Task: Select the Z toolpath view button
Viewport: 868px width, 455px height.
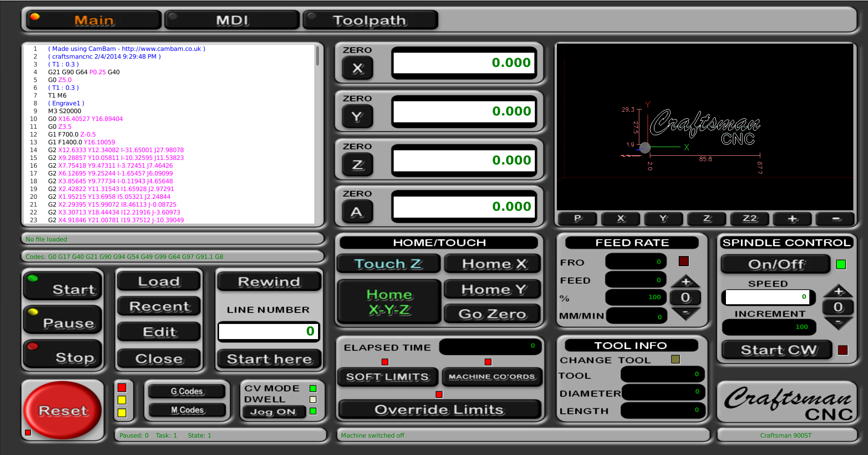Action: [707, 219]
